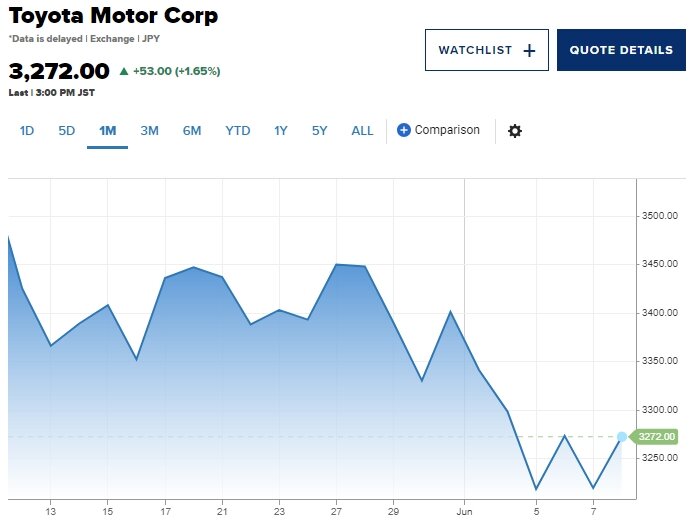The height and width of the screenshot is (522, 694).
Task: Select the ALL time range
Action: click(362, 131)
